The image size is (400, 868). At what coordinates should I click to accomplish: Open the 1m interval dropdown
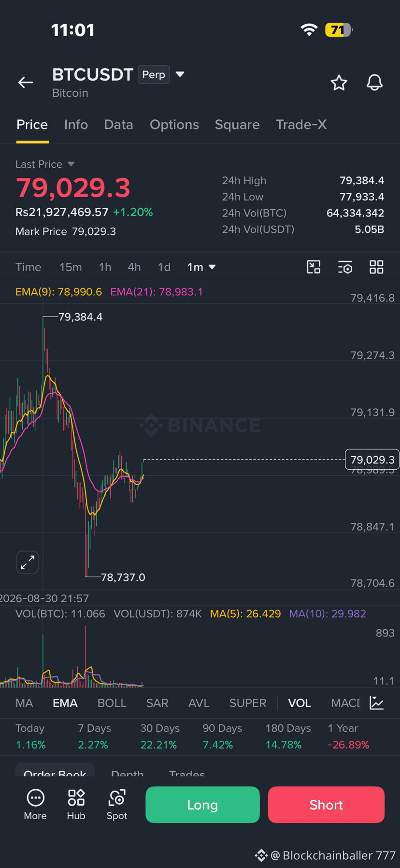[x=201, y=267]
